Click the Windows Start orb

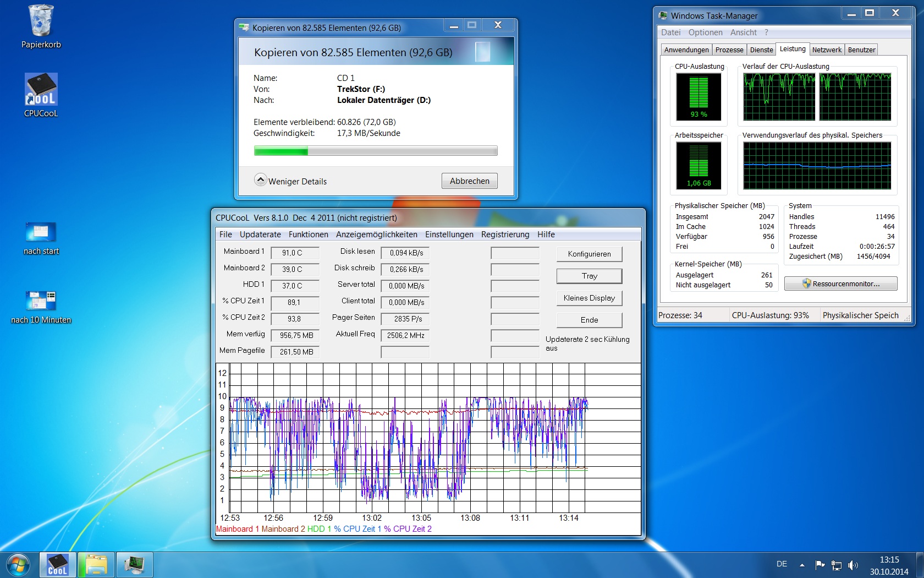coord(18,565)
